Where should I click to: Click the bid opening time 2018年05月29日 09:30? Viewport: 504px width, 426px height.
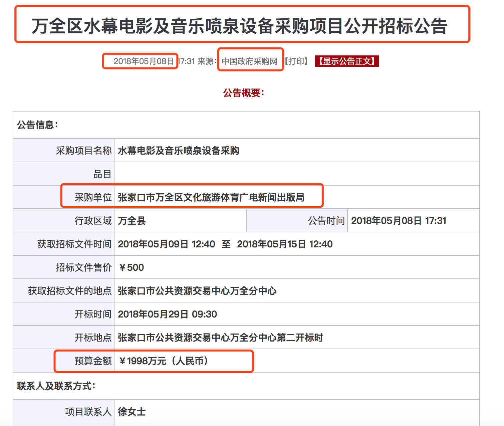[167, 314]
